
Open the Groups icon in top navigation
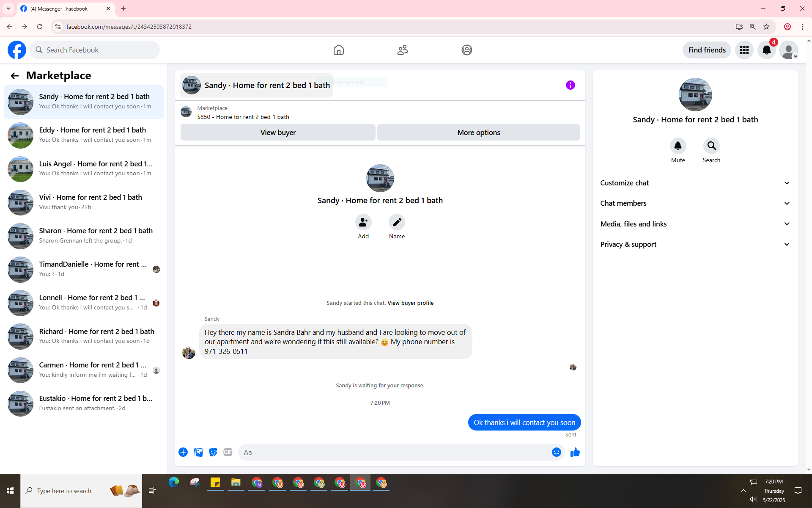[467, 50]
